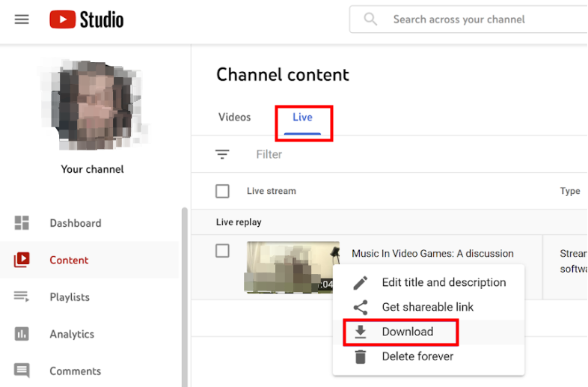The image size is (588, 387).
Task: Click the Analytics bar chart icon
Action: coord(22,334)
